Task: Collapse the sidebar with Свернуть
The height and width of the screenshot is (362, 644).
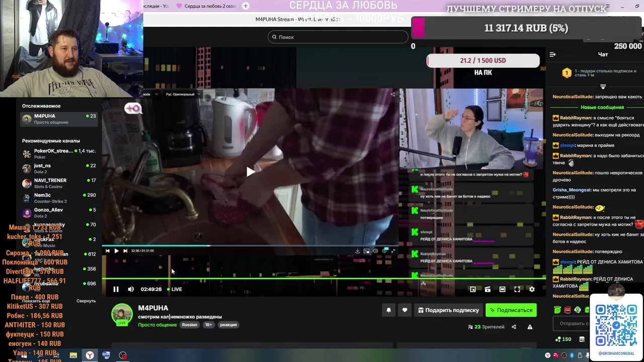Action: click(x=86, y=301)
